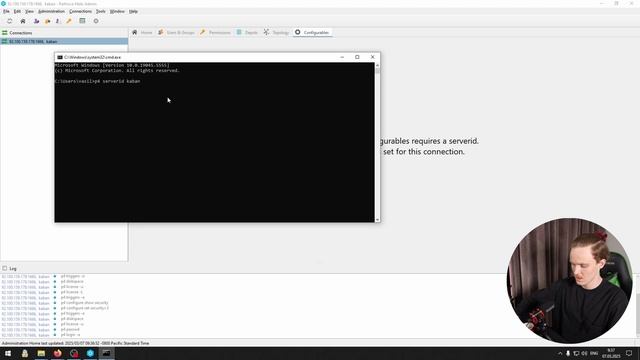Click the 'p4 configure set security=3' log entry

[x=84, y=308]
